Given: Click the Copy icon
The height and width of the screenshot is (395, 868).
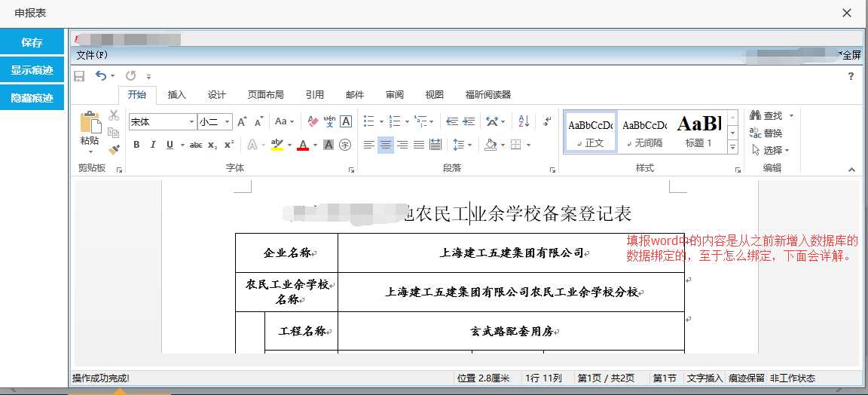Looking at the screenshot, I should coord(114,133).
